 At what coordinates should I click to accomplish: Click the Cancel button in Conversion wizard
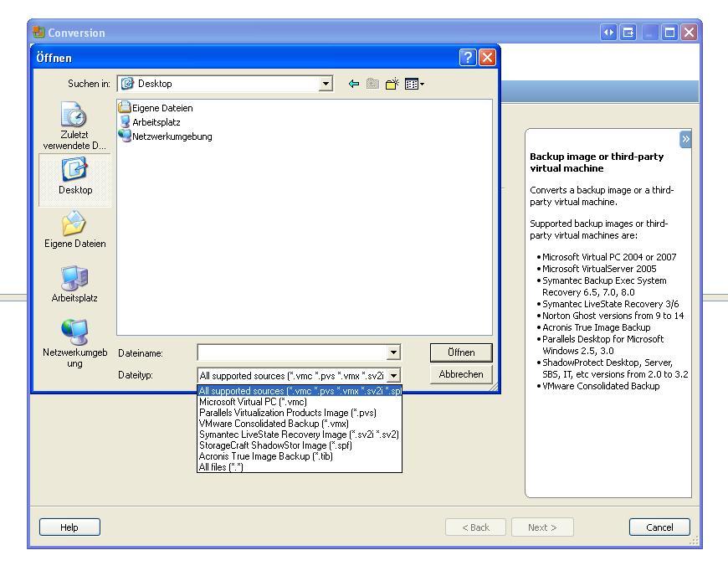point(659,527)
